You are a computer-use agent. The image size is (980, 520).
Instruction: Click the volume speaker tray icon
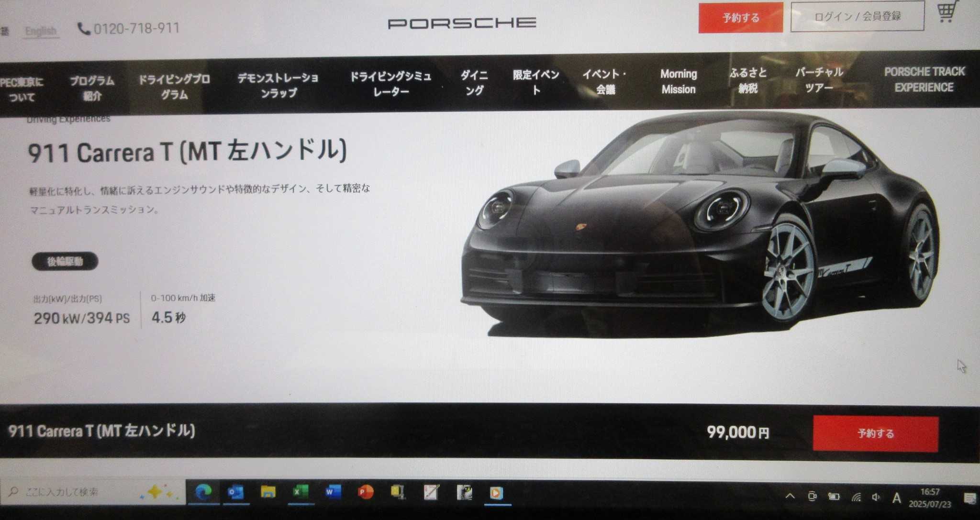click(876, 497)
